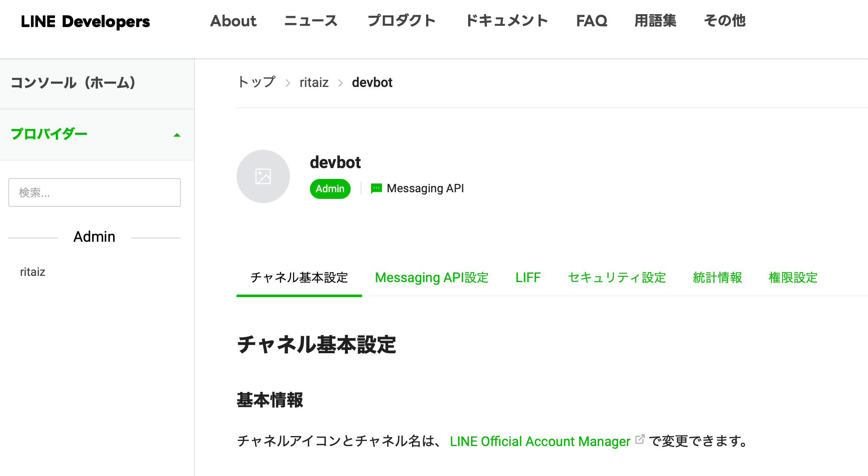This screenshot has width=868, height=476.
Task: Collapse the プロバイダー section arrow
Action: pos(177,135)
